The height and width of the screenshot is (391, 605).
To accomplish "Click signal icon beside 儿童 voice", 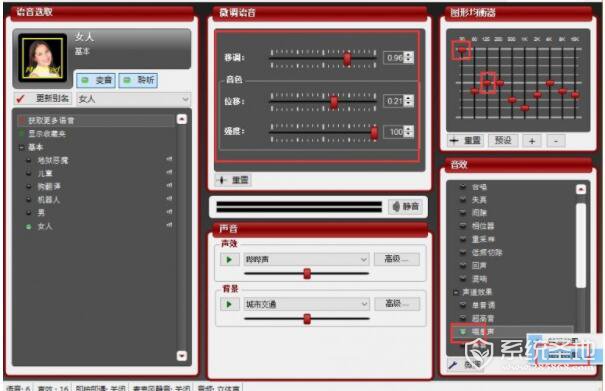I will click(x=169, y=172).
